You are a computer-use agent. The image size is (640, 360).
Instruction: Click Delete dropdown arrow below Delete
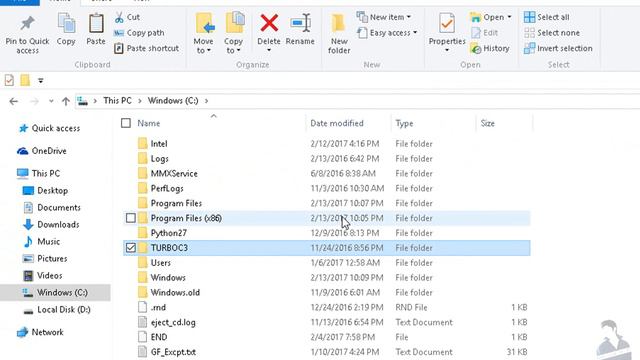coord(269,51)
